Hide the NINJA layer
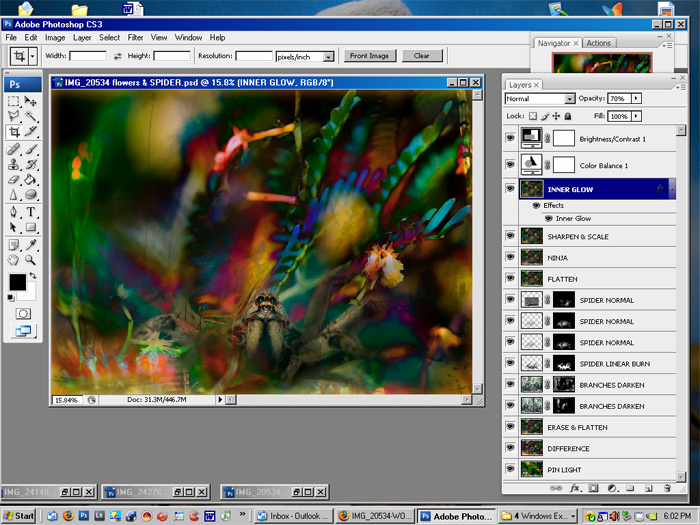The image size is (700, 525). (x=510, y=258)
